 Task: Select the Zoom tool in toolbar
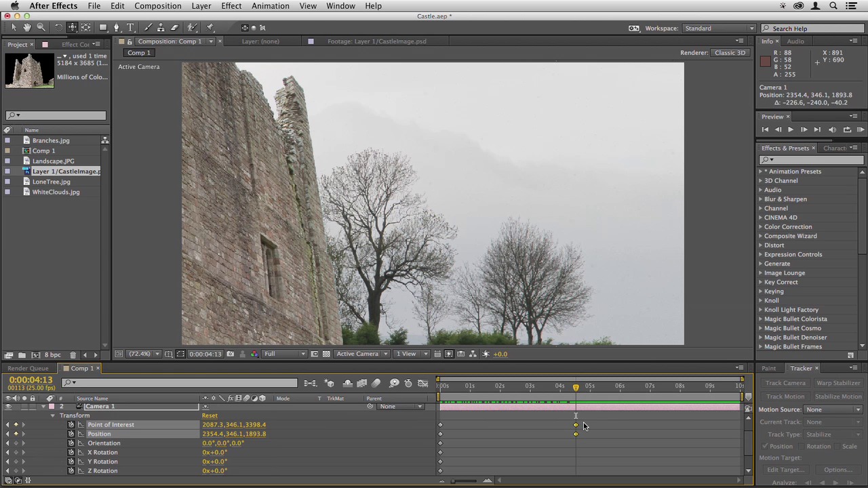(41, 28)
